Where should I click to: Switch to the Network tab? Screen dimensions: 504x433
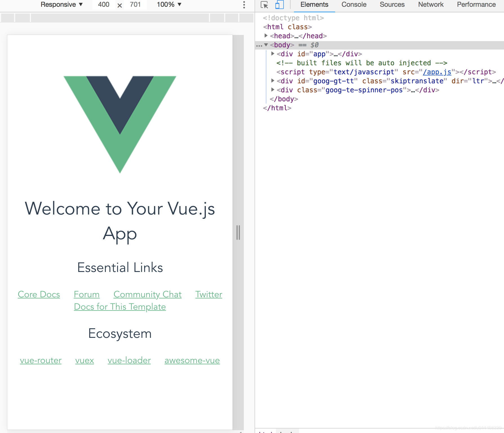[x=431, y=5]
